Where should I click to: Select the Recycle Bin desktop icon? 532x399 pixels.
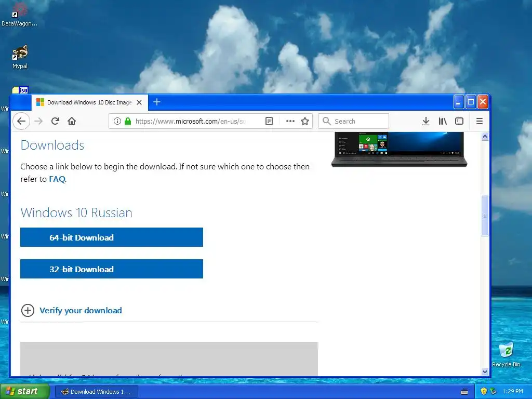(506, 354)
